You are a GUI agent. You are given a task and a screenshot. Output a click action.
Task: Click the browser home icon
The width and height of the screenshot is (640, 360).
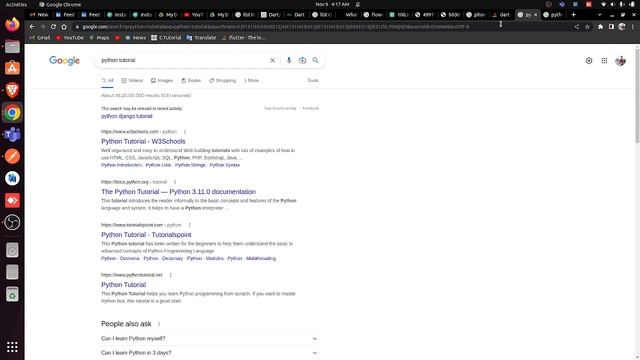tap(64, 27)
